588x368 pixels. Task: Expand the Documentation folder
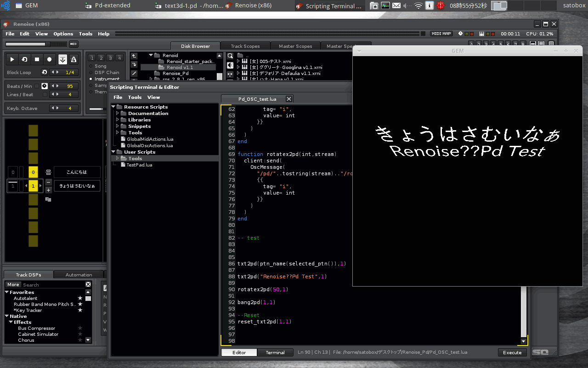coord(118,113)
